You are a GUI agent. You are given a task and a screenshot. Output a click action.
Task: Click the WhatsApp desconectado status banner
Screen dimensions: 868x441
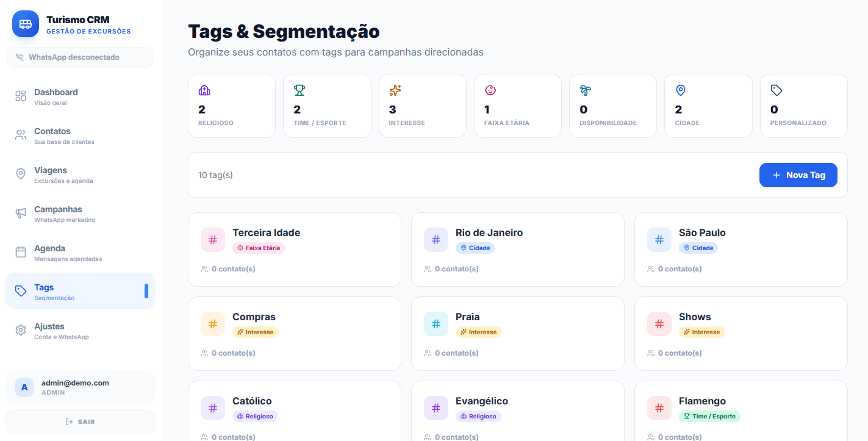(x=80, y=57)
